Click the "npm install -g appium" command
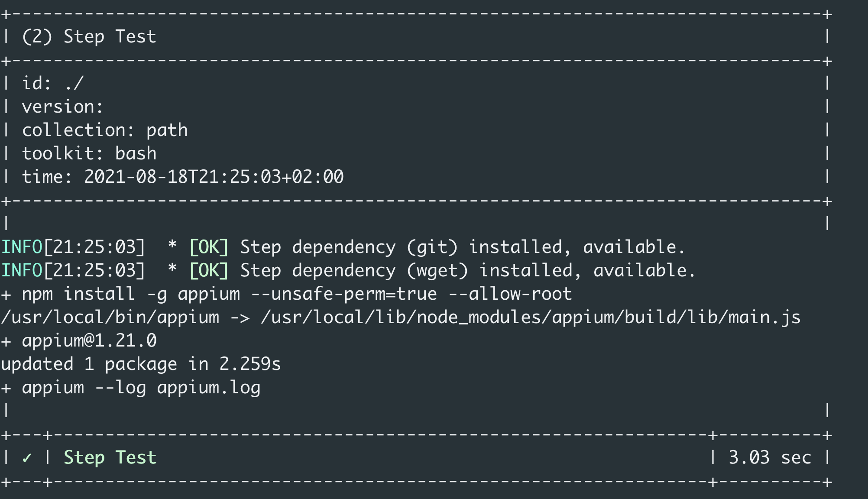The image size is (868, 499). [131, 294]
